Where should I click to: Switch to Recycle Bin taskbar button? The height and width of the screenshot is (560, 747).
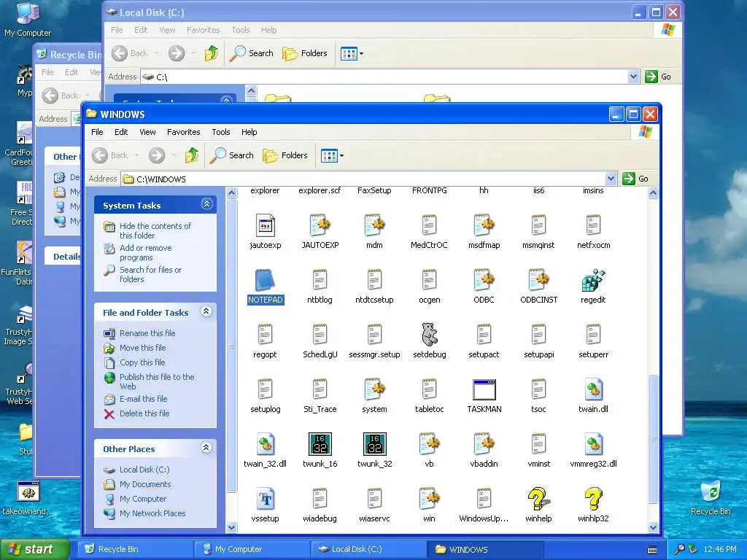(x=135, y=549)
